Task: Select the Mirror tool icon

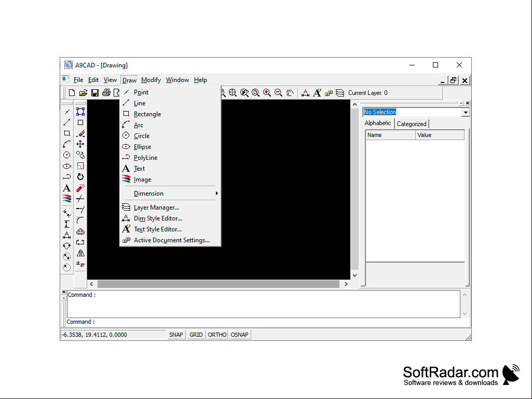Action: [80, 253]
